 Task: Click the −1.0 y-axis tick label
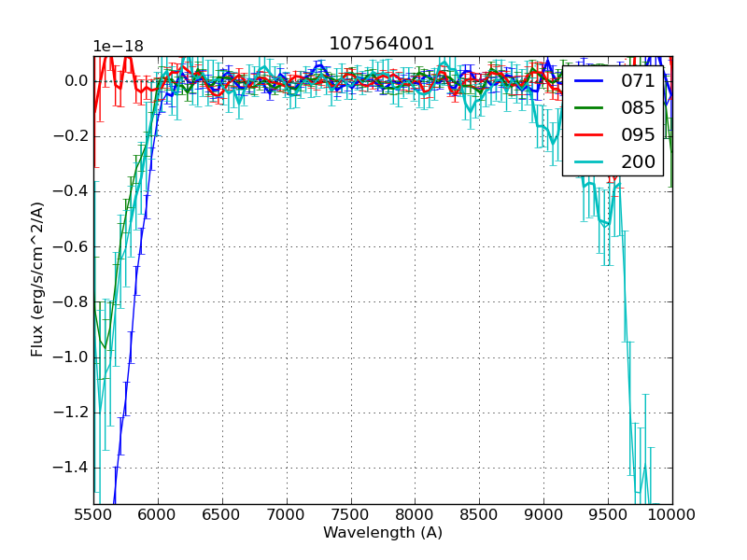pos(70,357)
